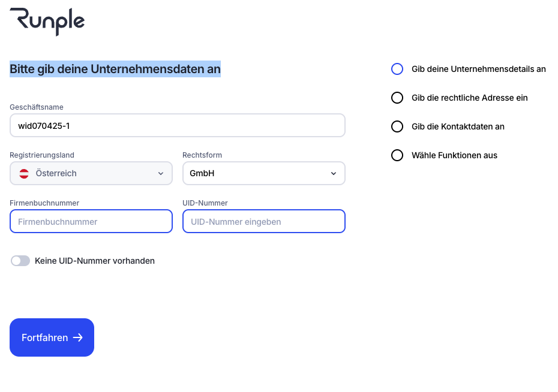Click the Keine UID-Nummer vorhanden label
The width and height of the screenshot is (558, 392).
point(95,261)
